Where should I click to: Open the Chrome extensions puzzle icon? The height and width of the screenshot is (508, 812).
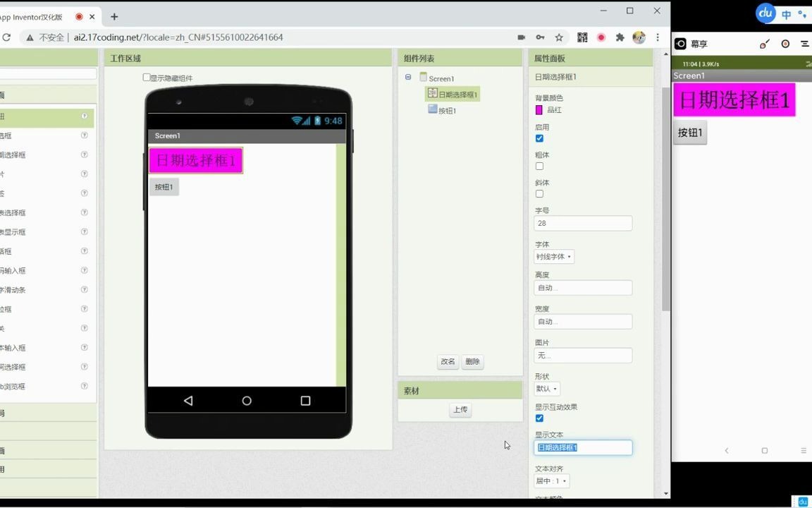pyautogui.click(x=620, y=37)
